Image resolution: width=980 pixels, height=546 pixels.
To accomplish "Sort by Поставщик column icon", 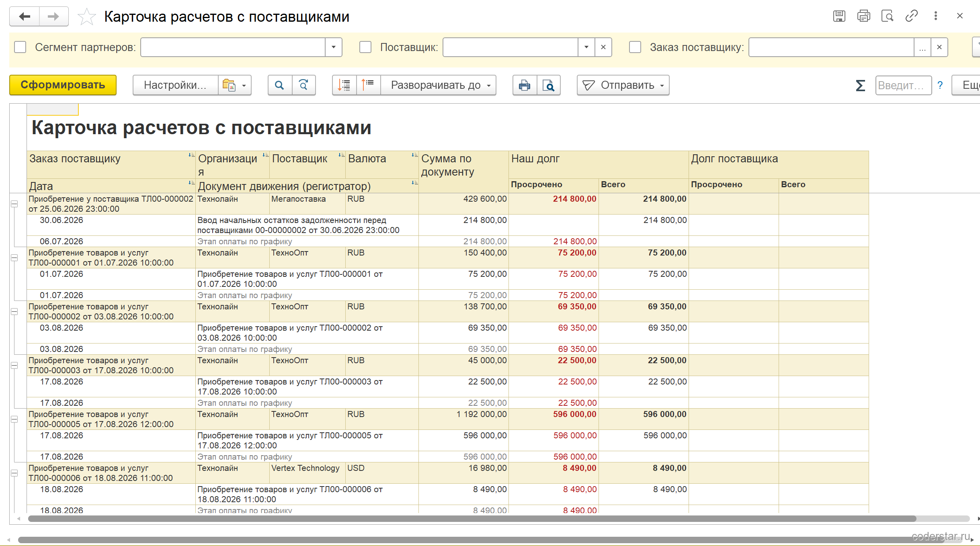I will 342,155.
